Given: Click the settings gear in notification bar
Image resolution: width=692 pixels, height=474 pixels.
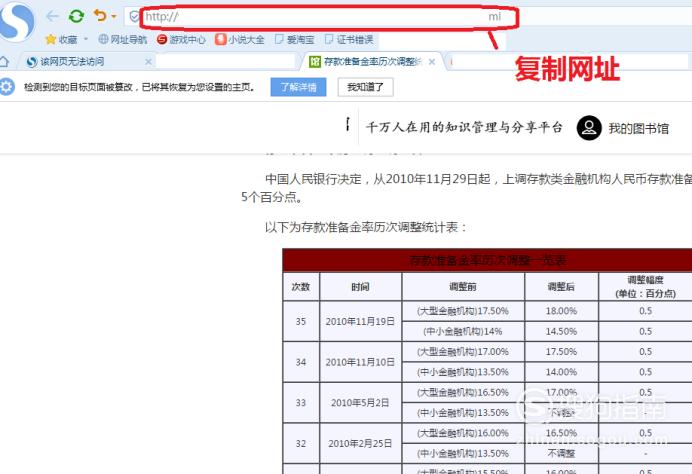Looking at the screenshot, I should tap(7, 87).
